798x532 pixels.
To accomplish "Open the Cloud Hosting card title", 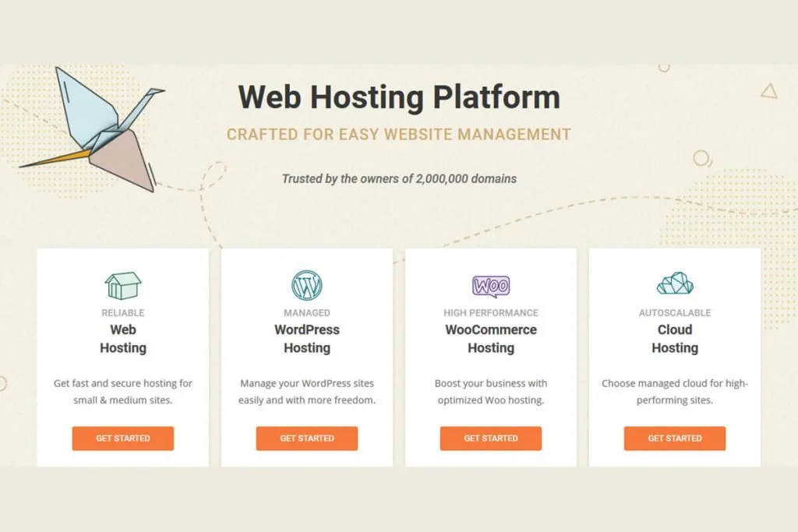I will click(675, 339).
